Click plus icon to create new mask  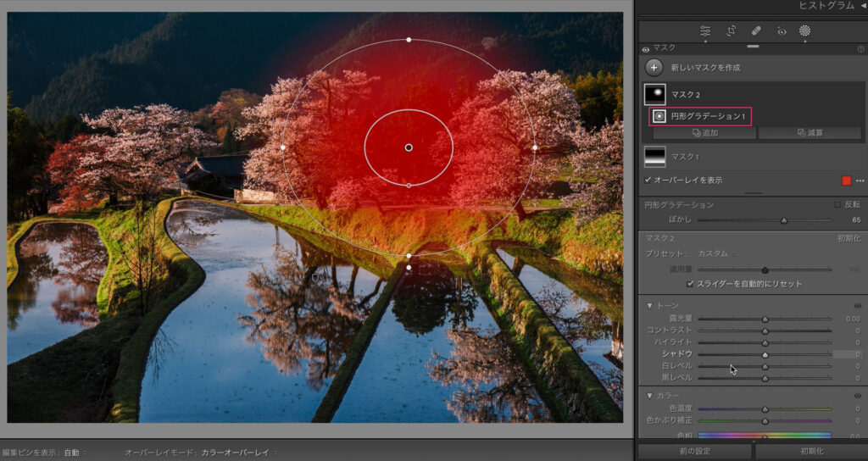654,68
